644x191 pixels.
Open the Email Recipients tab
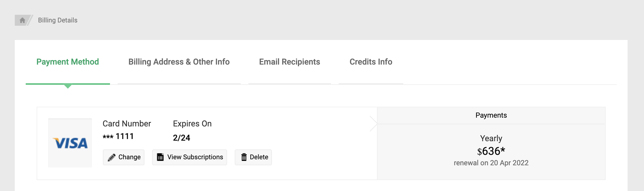click(289, 62)
